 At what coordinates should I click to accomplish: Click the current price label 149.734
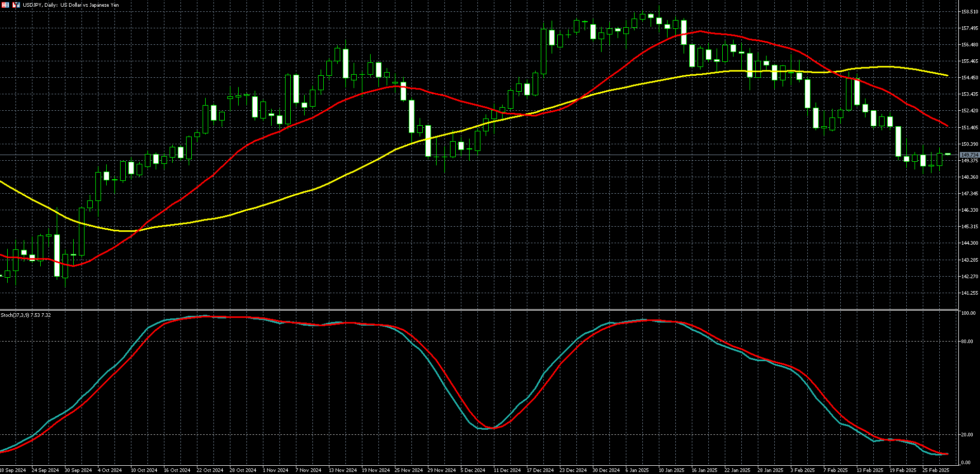pyautogui.click(x=970, y=155)
